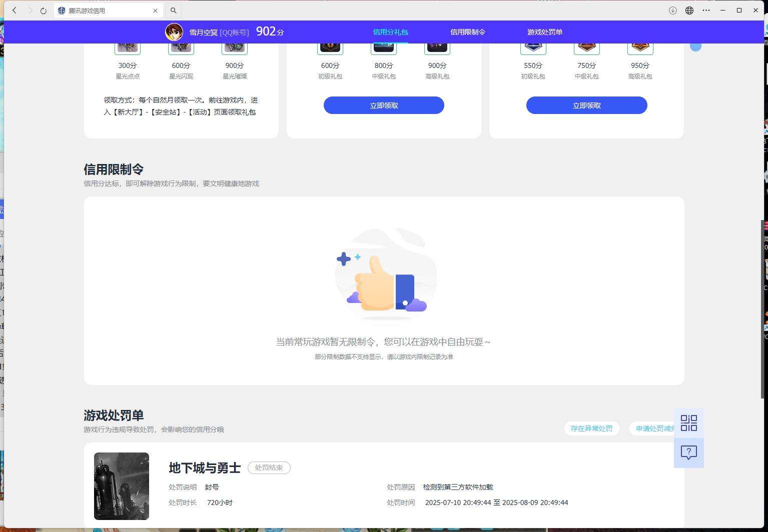Select the 腾讯游戏信用 browser tab

point(108,10)
